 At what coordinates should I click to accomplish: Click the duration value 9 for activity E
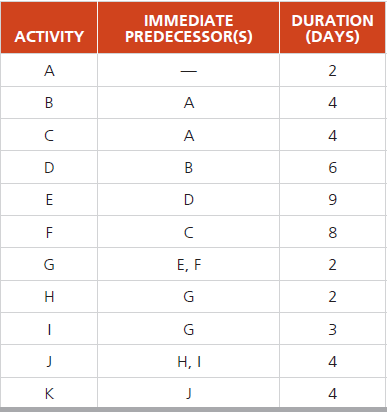pyautogui.click(x=332, y=200)
